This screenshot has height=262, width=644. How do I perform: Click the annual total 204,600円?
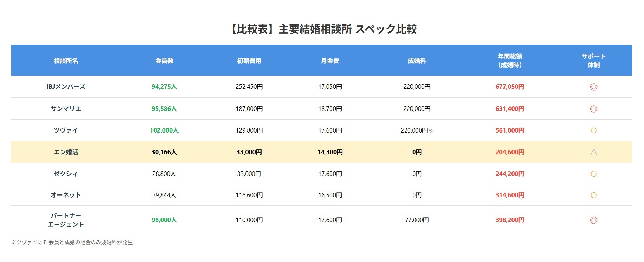click(510, 152)
